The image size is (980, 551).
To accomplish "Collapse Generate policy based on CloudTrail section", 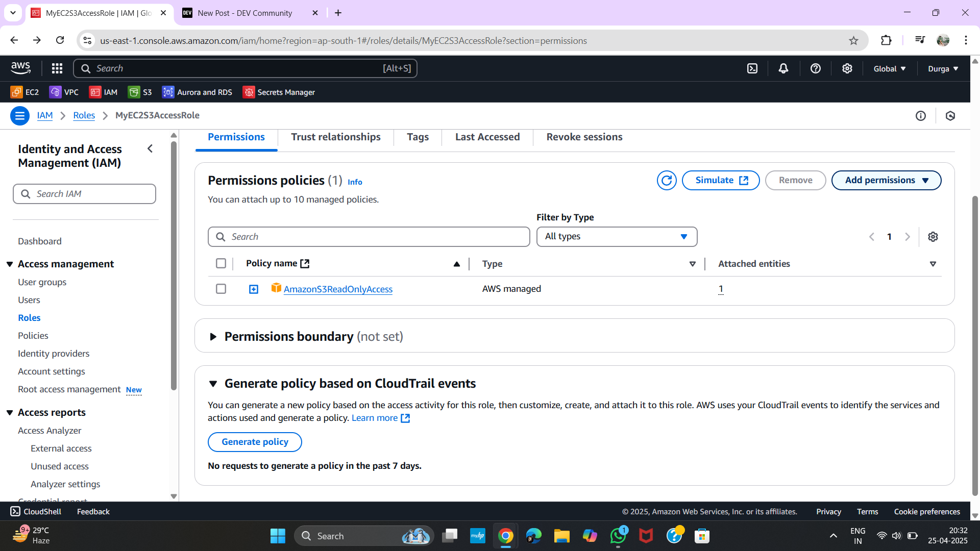I will pos(213,384).
